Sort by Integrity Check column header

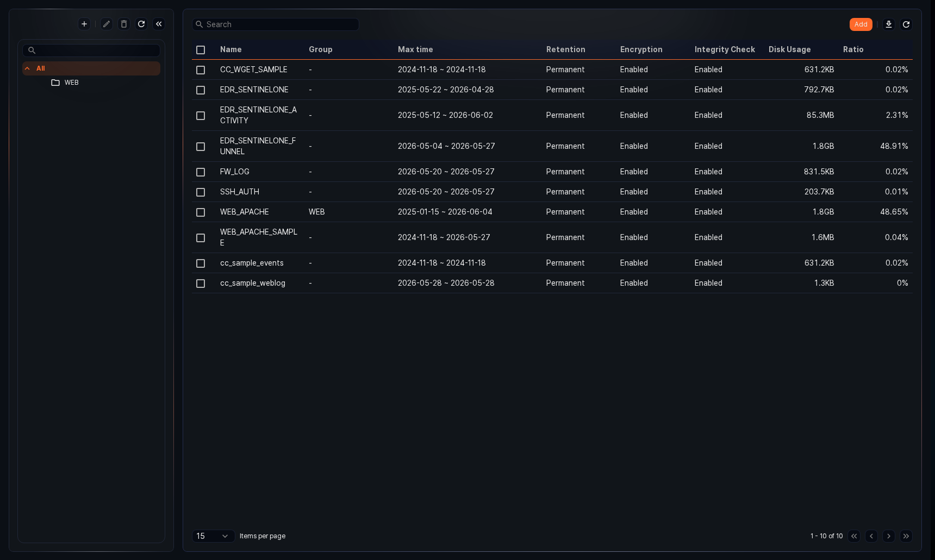click(x=725, y=49)
